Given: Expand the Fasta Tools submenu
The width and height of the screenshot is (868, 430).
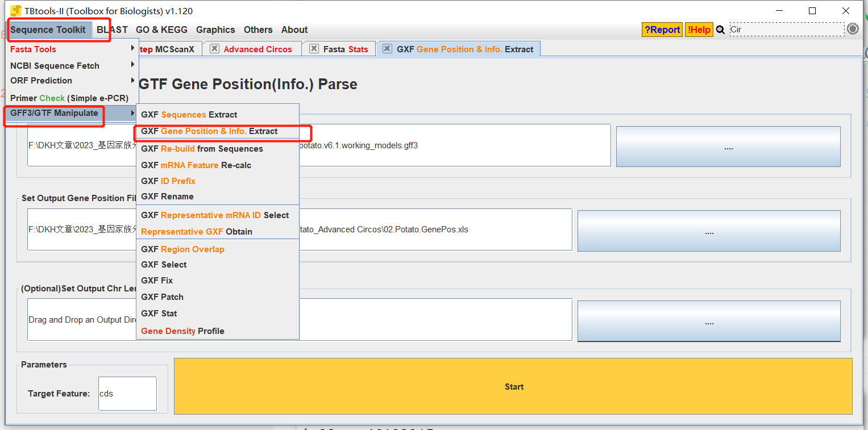Looking at the screenshot, I should point(71,49).
